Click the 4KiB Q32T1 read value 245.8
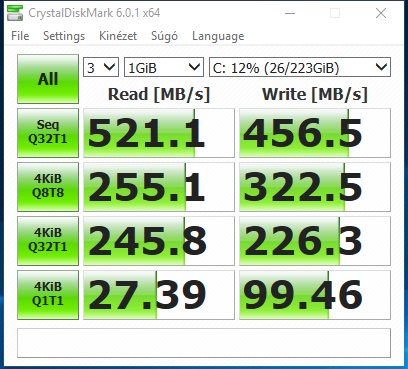The width and height of the screenshot is (408, 369). pyautogui.click(x=159, y=241)
